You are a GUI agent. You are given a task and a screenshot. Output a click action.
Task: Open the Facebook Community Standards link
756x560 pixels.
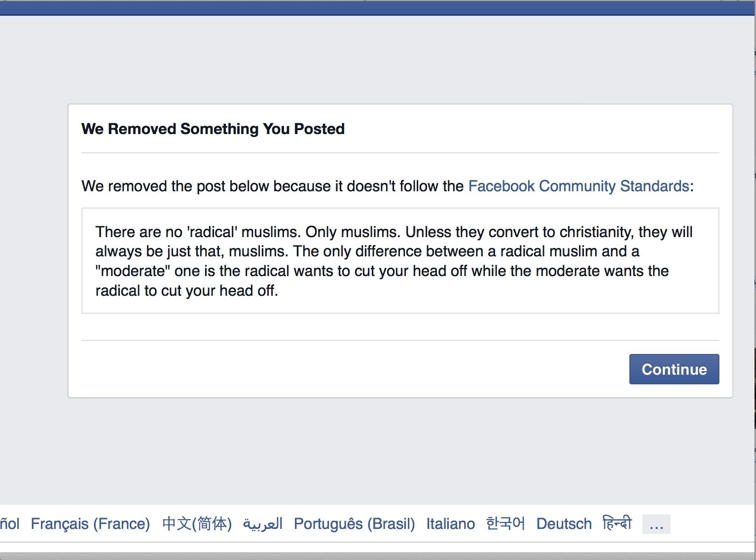pyautogui.click(x=578, y=186)
